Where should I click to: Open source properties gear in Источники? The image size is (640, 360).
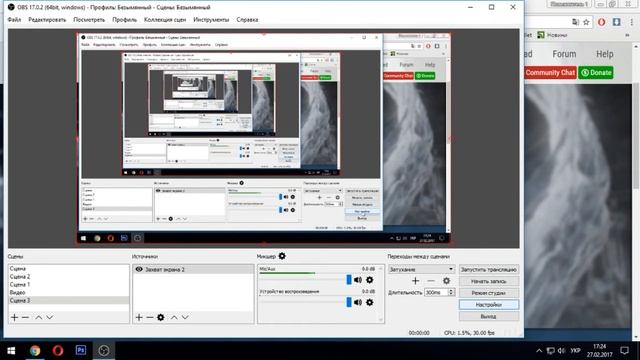pos(161,317)
